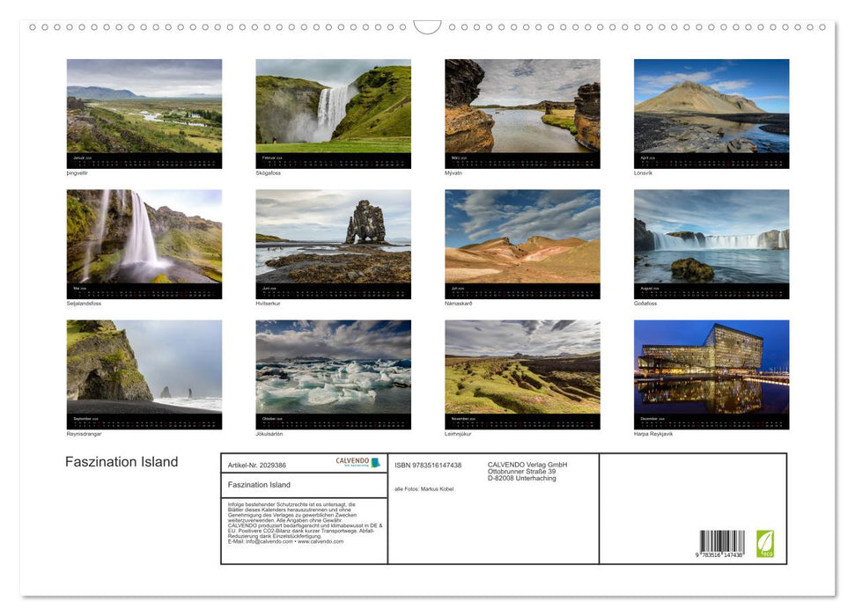Click the January calendar strip under þingvellir
This screenshot has height=616, width=855.
[x=144, y=158]
